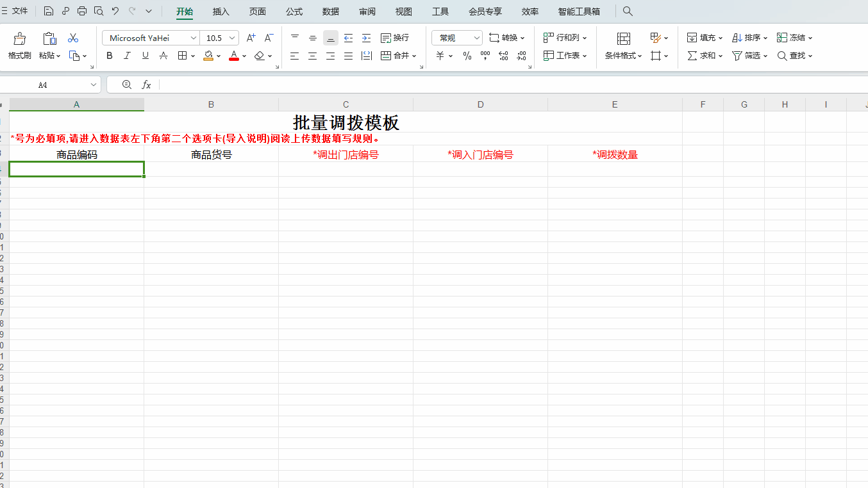Toggle Bold formatting
Screen dimensions: 868x488
[x=110, y=56]
